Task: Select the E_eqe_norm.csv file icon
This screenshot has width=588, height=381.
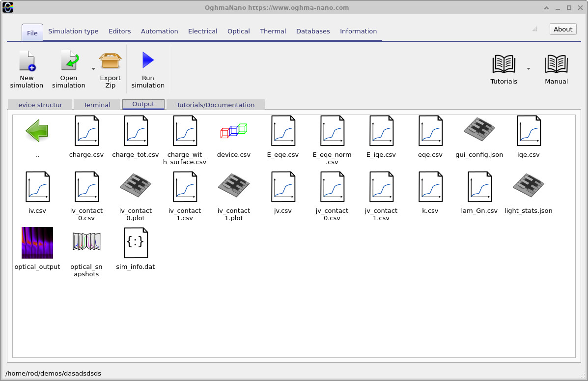Action: [x=332, y=131]
